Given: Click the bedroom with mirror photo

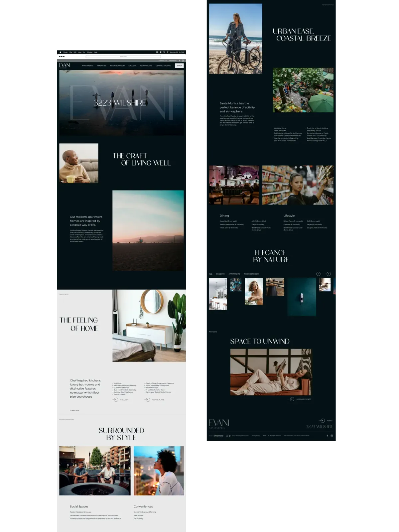Looking at the screenshot, I should [149, 326].
